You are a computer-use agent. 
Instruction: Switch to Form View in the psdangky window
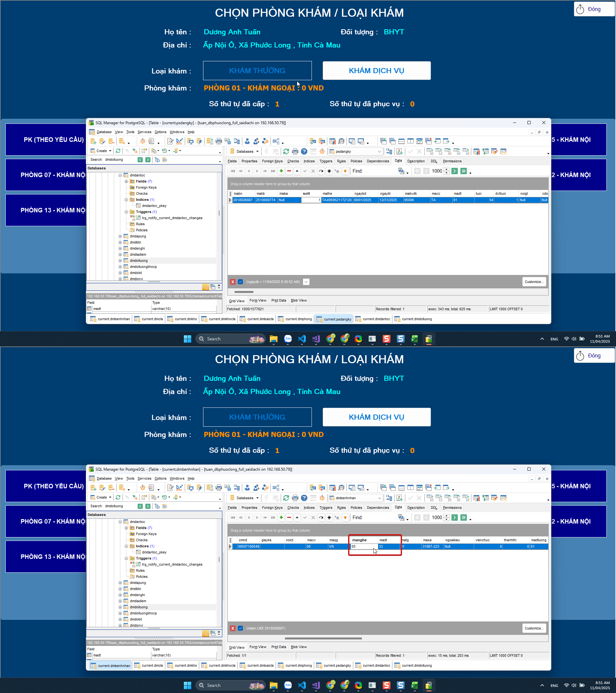coord(258,300)
